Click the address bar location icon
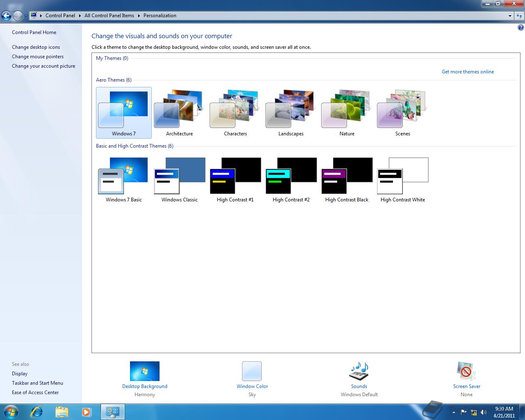The height and width of the screenshot is (420, 525). tap(34, 16)
